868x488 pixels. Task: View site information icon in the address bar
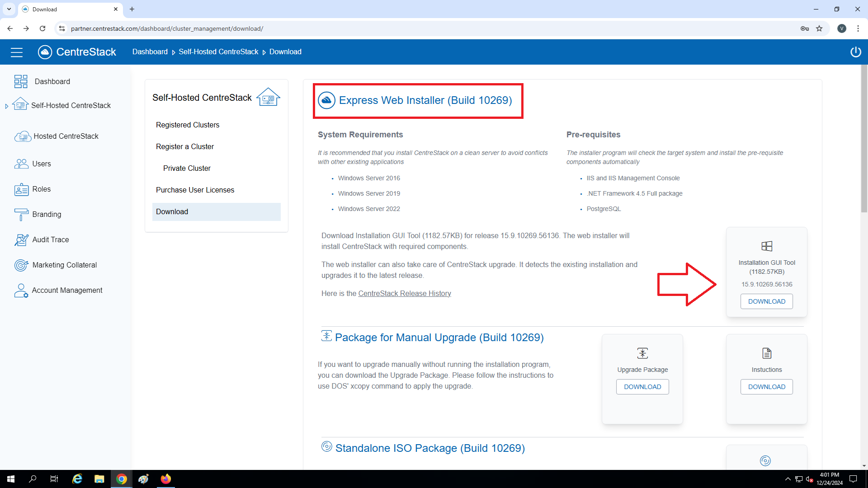[x=62, y=28]
